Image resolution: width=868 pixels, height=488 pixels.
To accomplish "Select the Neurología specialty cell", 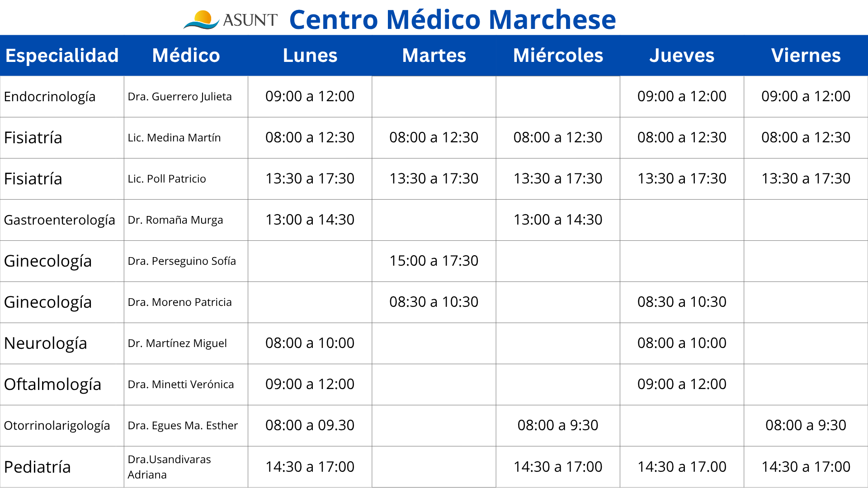I will click(x=62, y=343).
